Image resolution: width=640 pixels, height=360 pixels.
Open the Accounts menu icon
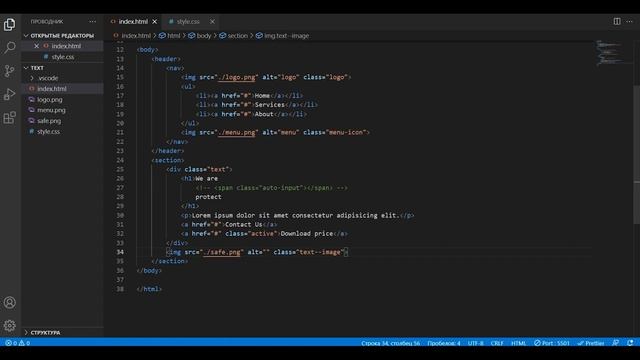click(9, 302)
